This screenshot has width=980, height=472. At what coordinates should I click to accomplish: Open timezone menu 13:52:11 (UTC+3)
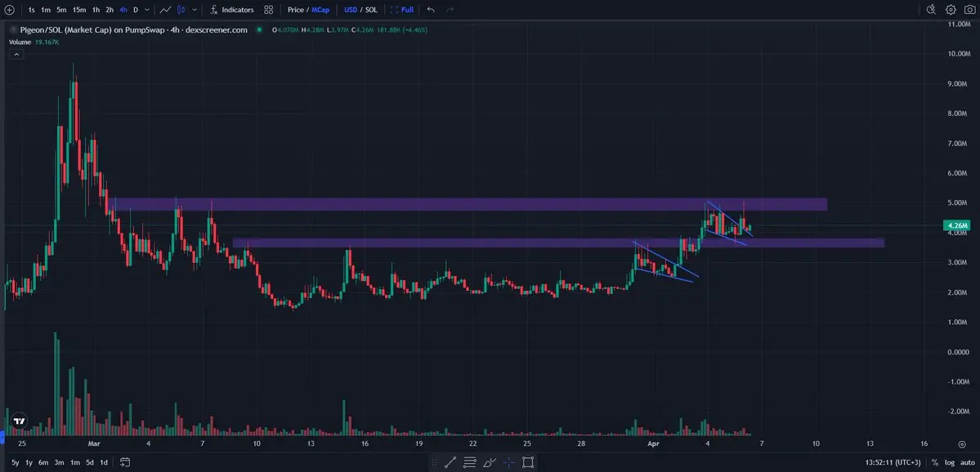pyautogui.click(x=893, y=463)
